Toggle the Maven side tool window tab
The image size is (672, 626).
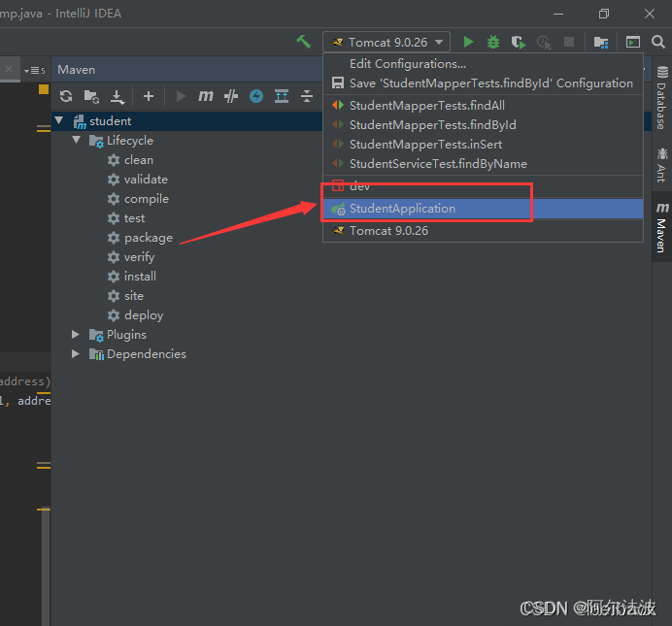click(661, 227)
